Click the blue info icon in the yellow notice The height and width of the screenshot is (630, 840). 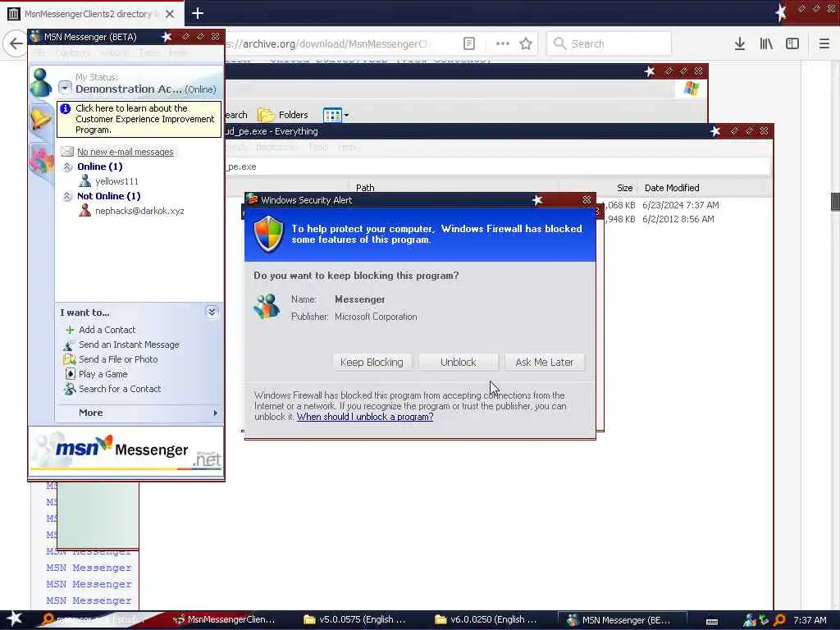(66, 109)
